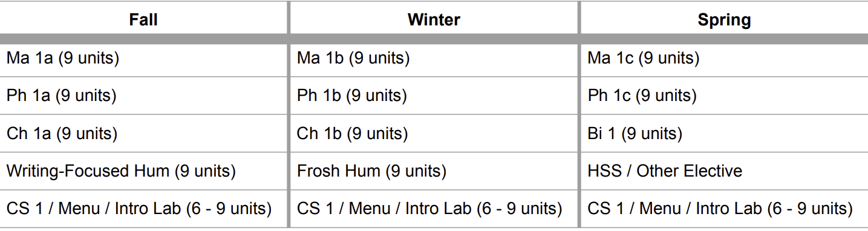Screen dimensions: 868x231
Task: Click the Ph 1c (9 units) cell
Action: (x=724, y=96)
